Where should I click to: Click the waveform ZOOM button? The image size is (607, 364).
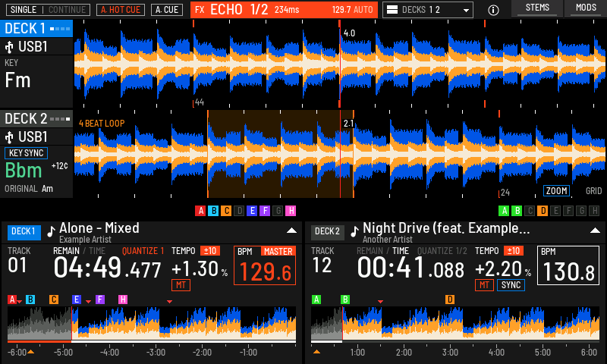556,191
